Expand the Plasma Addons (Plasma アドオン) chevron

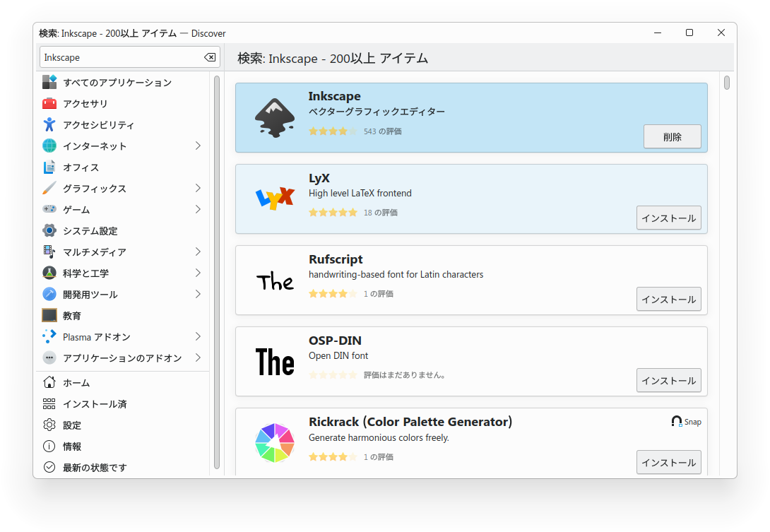(198, 336)
